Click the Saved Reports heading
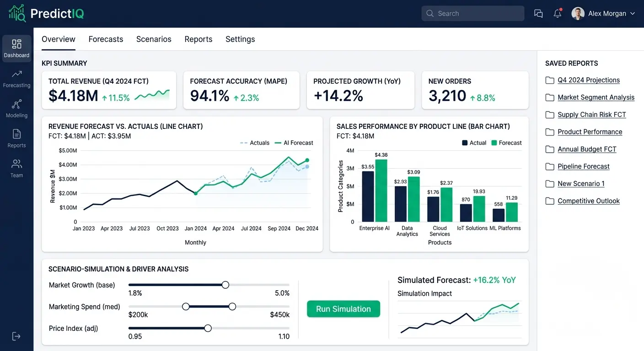Viewport: 644px width, 351px height. pos(572,64)
